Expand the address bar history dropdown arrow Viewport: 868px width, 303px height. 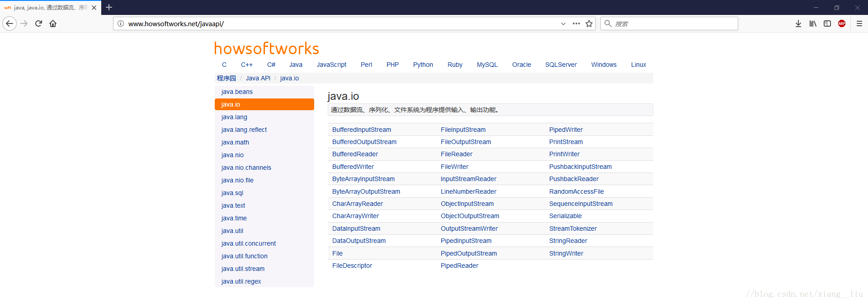(563, 23)
